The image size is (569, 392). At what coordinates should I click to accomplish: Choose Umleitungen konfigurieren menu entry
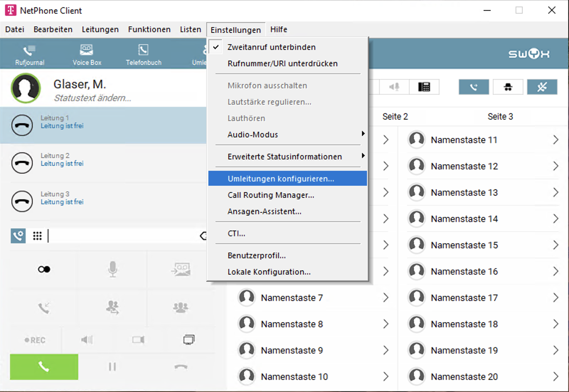[281, 179]
